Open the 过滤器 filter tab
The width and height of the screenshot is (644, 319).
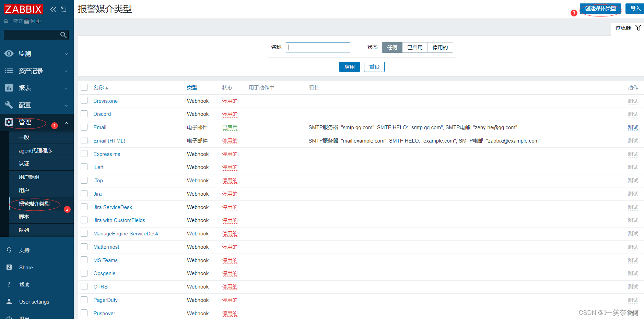tap(628, 28)
